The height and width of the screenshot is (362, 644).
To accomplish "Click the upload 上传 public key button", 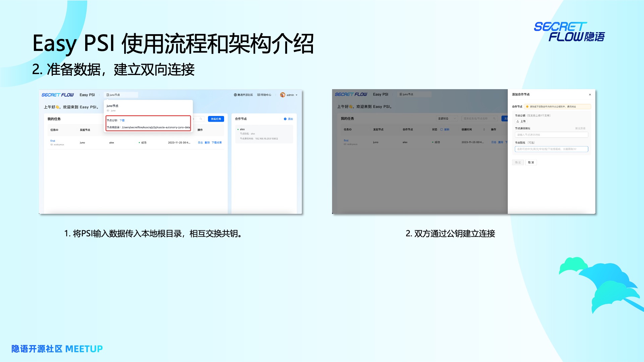I will 521,121.
